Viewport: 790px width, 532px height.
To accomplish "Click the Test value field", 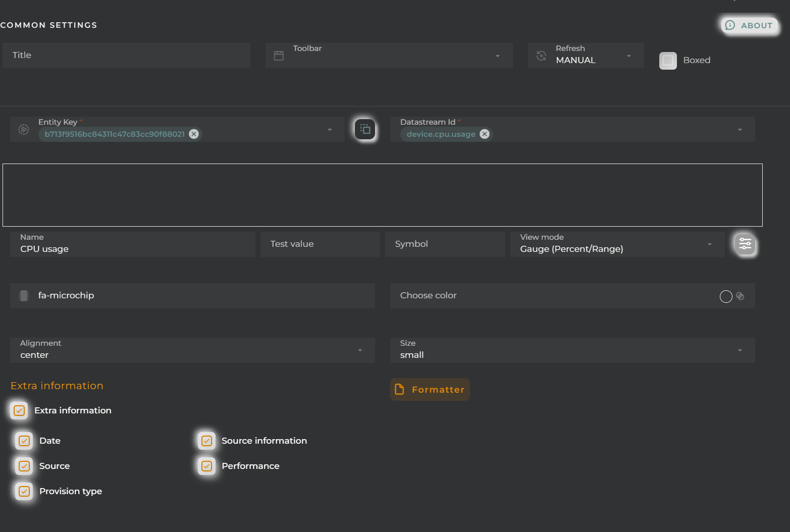I will click(320, 244).
